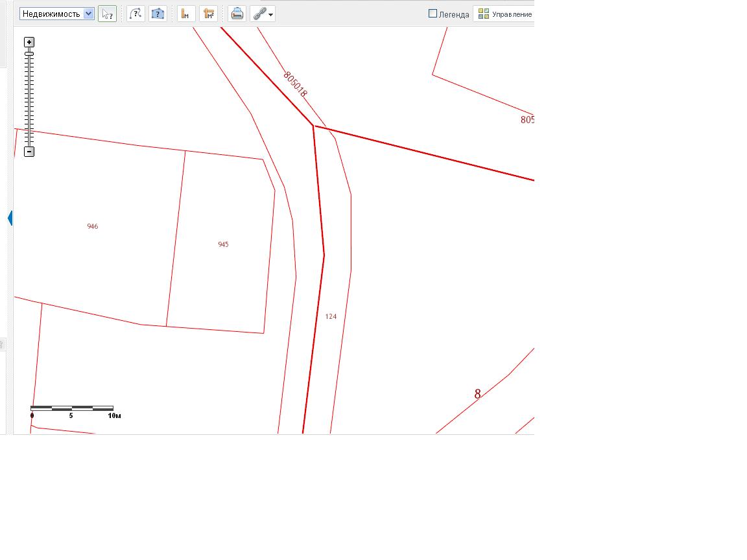This screenshot has width=747, height=560.
Task: Activate the identify-by-polygon query tool
Action: coord(158,14)
